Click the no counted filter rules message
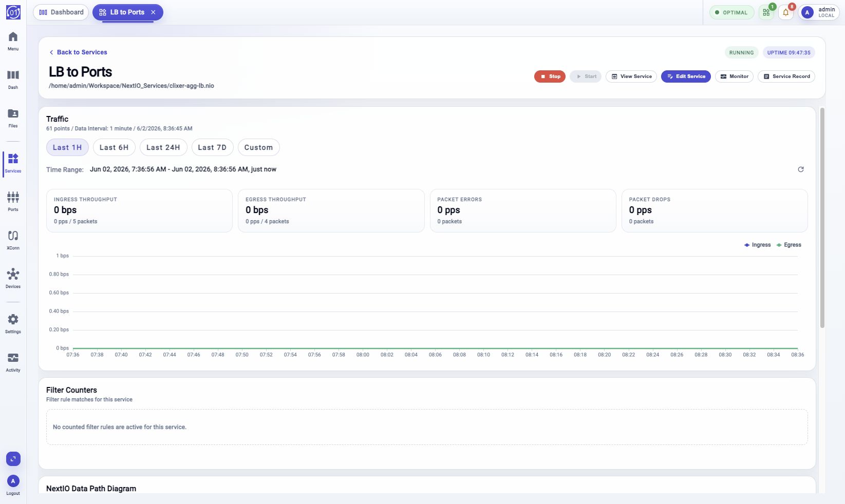 point(120,427)
